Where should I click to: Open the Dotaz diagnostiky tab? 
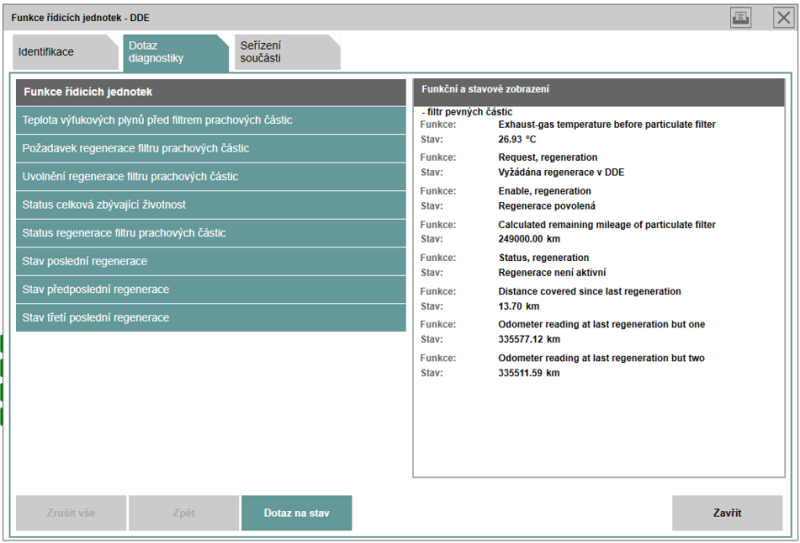click(x=176, y=52)
